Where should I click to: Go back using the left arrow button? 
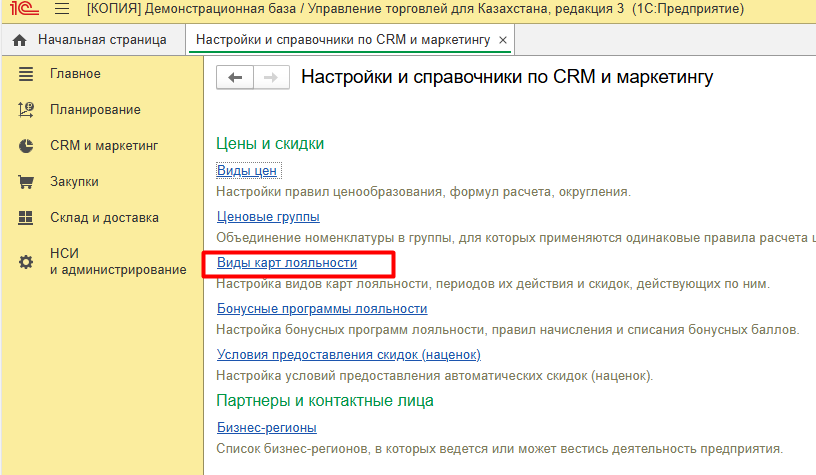[x=235, y=78]
